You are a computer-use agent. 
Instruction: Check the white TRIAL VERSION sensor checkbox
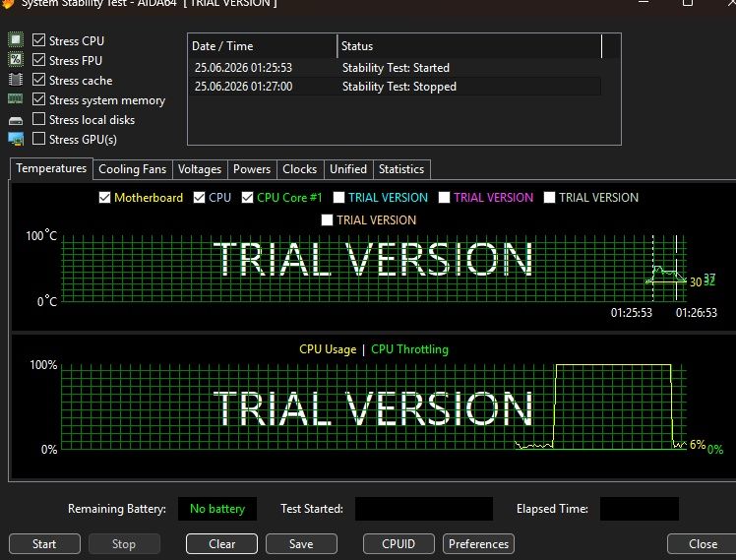[x=549, y=198]
